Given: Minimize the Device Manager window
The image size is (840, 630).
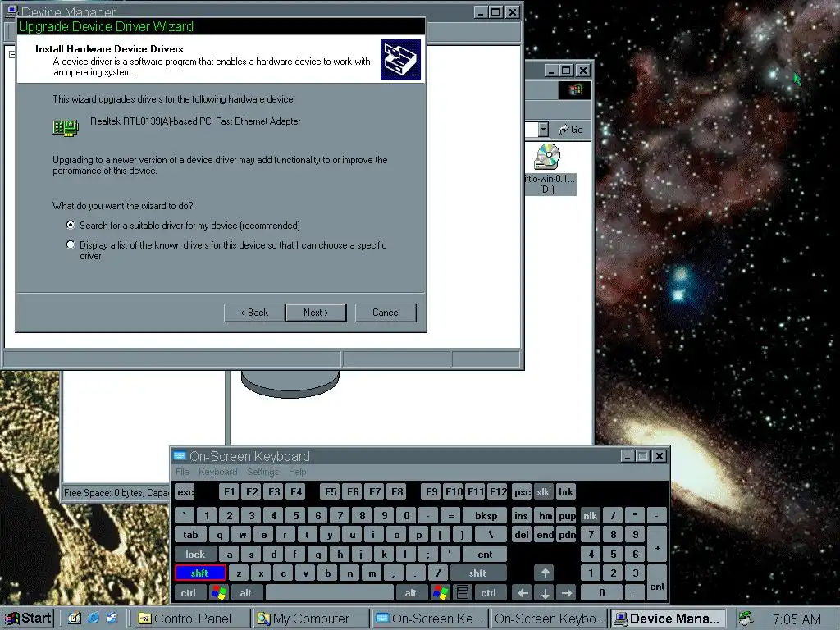Looking at the screenshot, I should pyautogui.click(x=481, y=11).
